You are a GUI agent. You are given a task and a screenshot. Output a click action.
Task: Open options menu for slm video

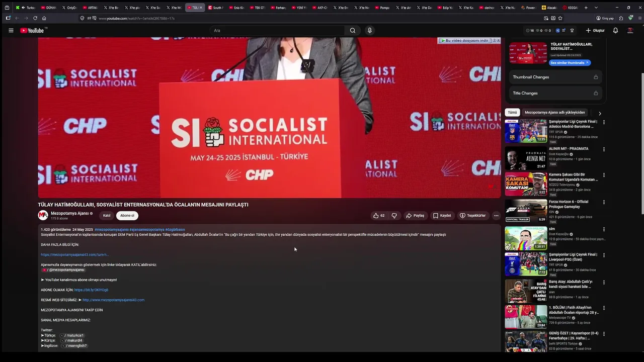(604, 230)
